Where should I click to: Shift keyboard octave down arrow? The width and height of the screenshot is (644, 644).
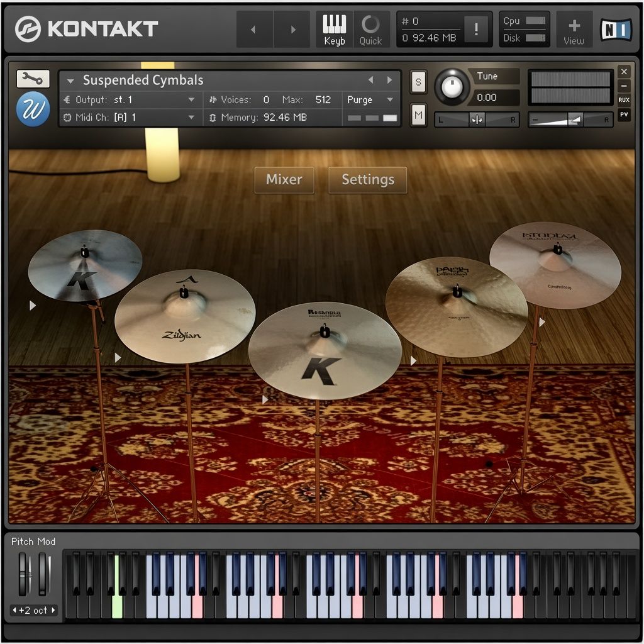pos(14,610)
